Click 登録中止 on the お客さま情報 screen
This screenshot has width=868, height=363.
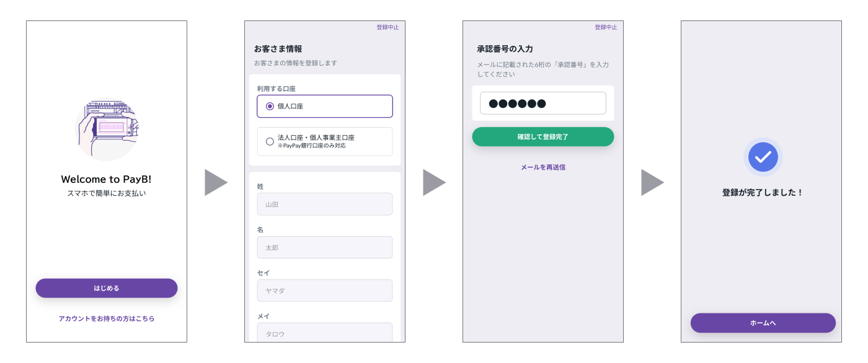(x=387, y=27)
